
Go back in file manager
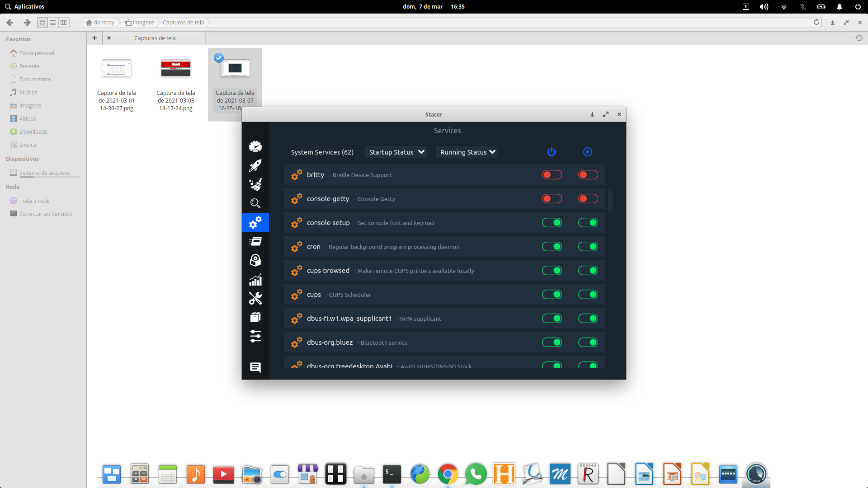click(x=10, y=22)
